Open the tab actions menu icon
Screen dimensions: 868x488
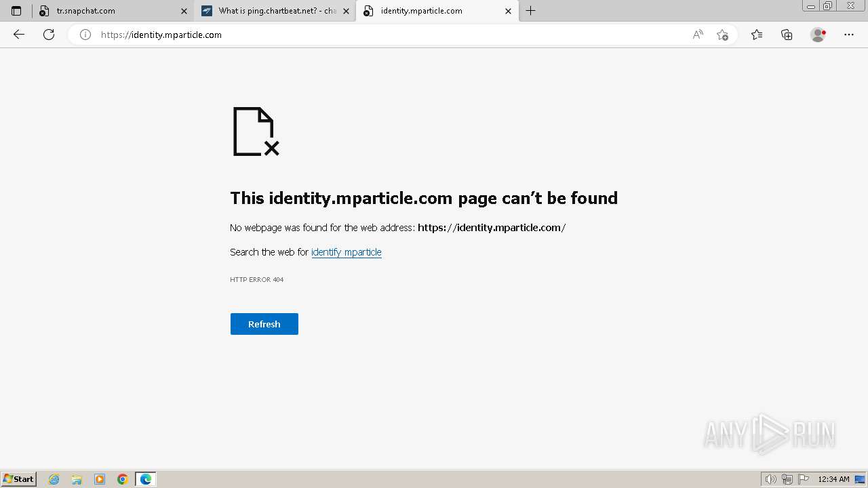16,11
